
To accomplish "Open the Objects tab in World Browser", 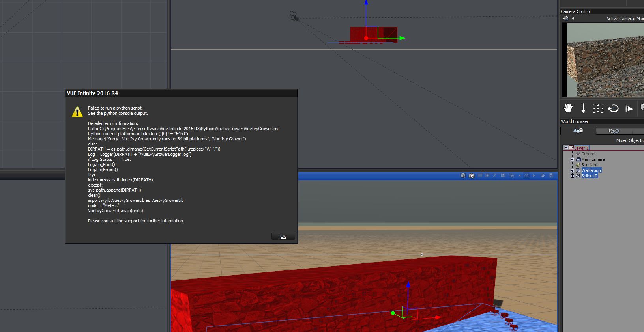I will click(578, 131).
